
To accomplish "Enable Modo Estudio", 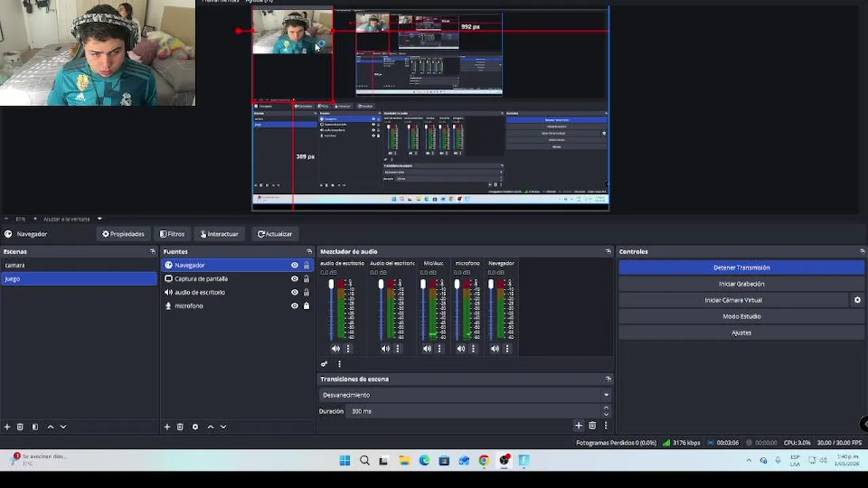I will 741,317.
